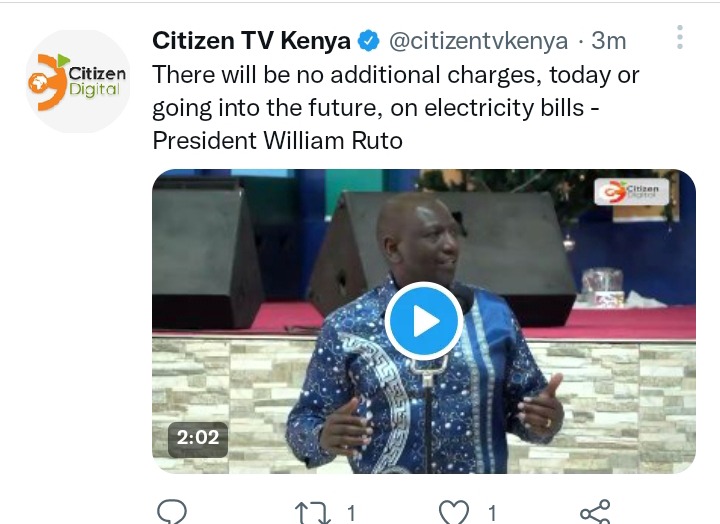Viewport: 720px width, 524px height.
Task: Play the President Ruto video
Action: (x=423, y=321)
